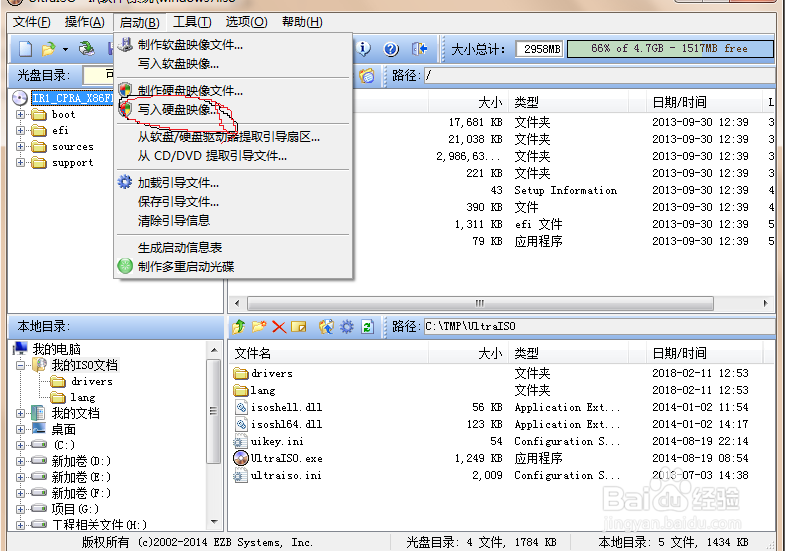This screenshot has width=785, height=551.
Task: Expand the 桌面 tree node
Action: tap(20, 429)
